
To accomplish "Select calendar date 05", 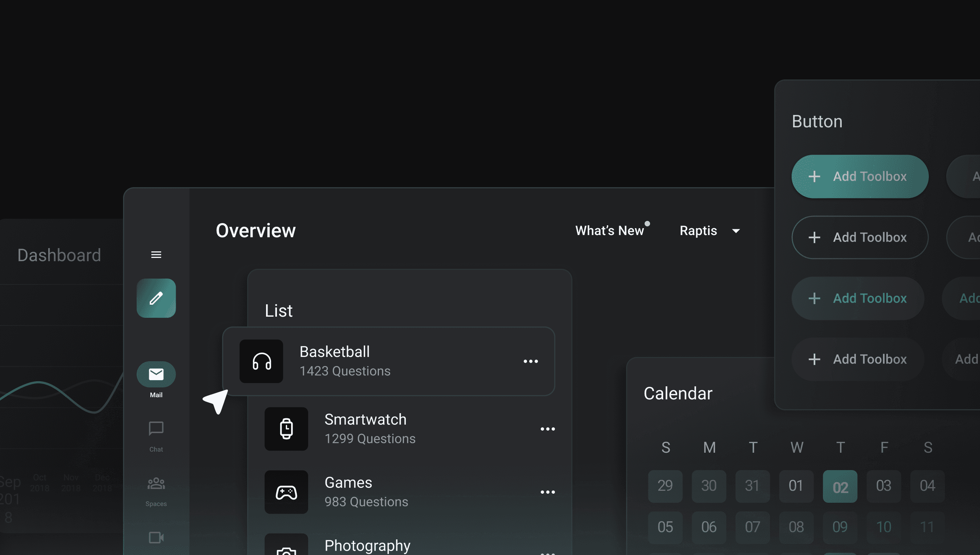I will (x=665, y=527).
